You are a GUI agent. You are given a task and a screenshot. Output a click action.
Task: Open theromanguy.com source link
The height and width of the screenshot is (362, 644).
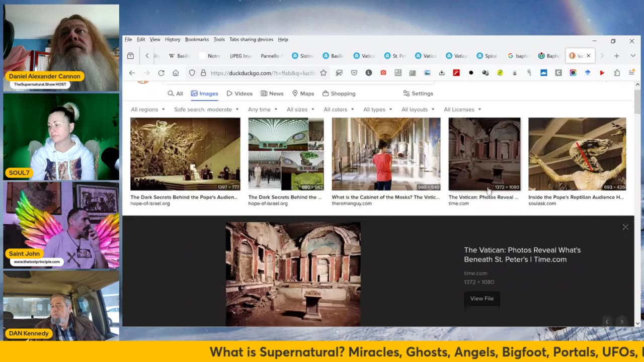(x=352, y=204)
